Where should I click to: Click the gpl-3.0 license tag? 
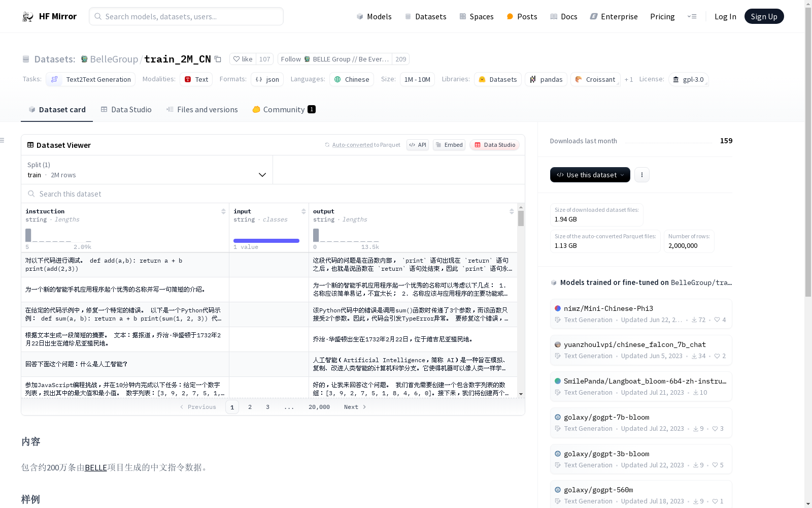(688, 79)
